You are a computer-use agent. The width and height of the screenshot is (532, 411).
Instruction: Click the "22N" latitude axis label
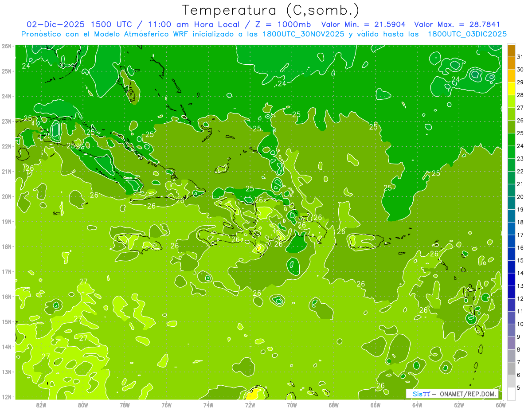click(7, 146)
